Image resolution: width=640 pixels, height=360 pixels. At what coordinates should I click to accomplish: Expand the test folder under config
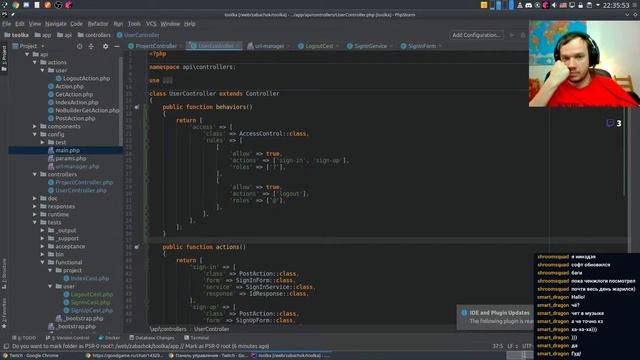pyautogui.click(x=42, y=142)
